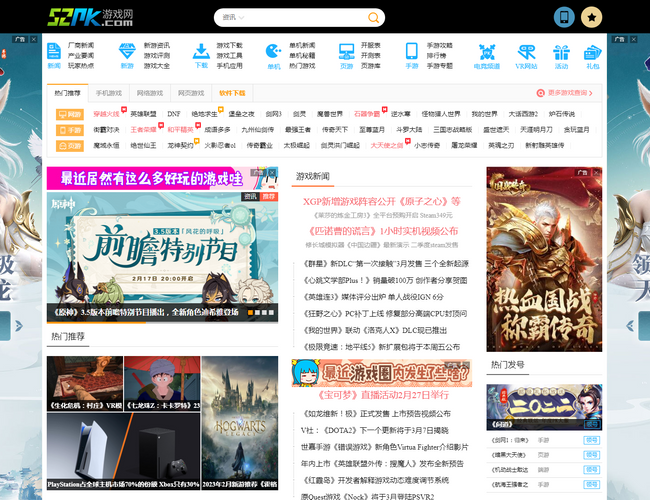Click the orange 网游 category badge
Screen dimensions: 650x500
point(70,114)
